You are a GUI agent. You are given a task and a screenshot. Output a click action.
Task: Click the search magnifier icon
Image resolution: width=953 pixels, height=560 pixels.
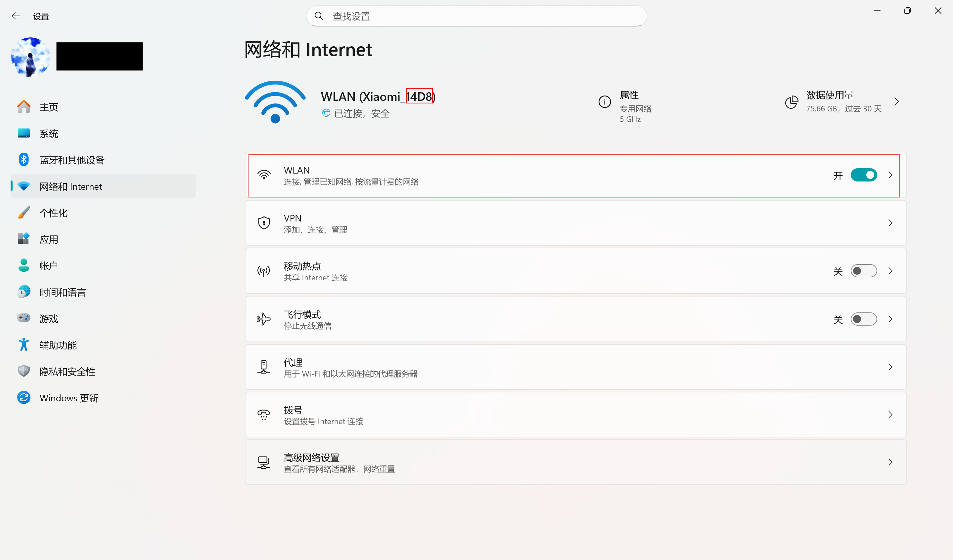coord(319,16)
